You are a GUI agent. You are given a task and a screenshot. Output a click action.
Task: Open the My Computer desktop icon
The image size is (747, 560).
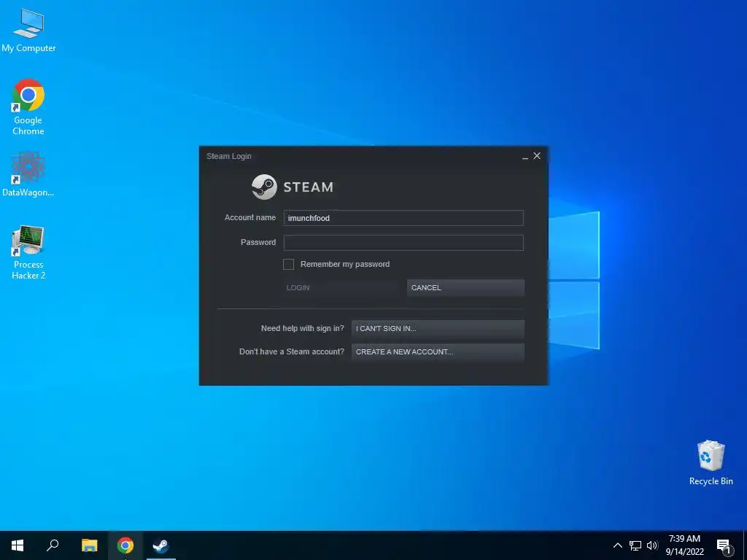pos(28,29)
